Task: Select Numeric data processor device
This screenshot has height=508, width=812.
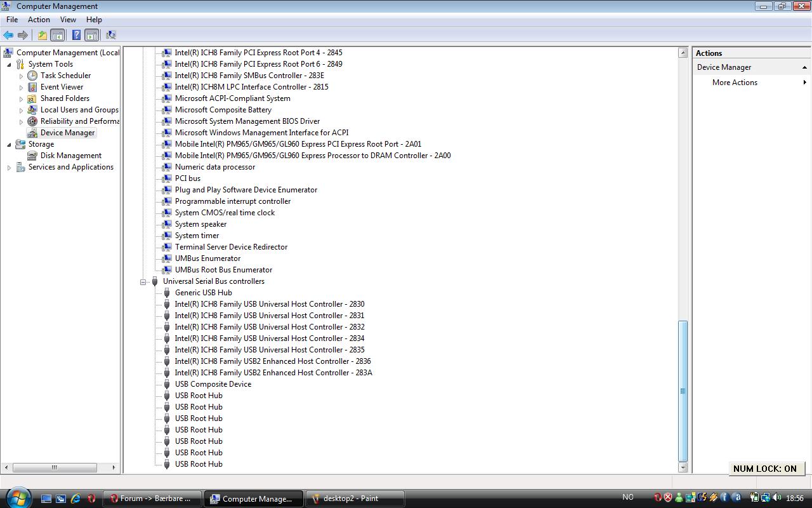Action: [x=215, y=167]
